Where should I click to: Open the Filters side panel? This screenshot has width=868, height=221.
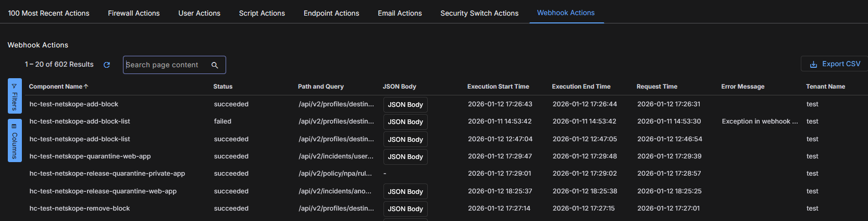[15, 96]
